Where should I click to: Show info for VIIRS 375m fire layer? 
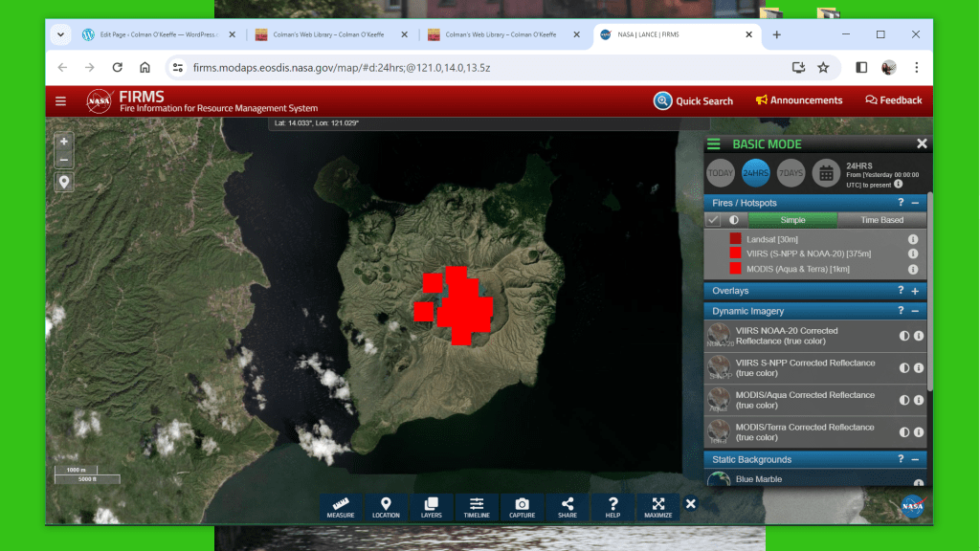pos(913,253)
